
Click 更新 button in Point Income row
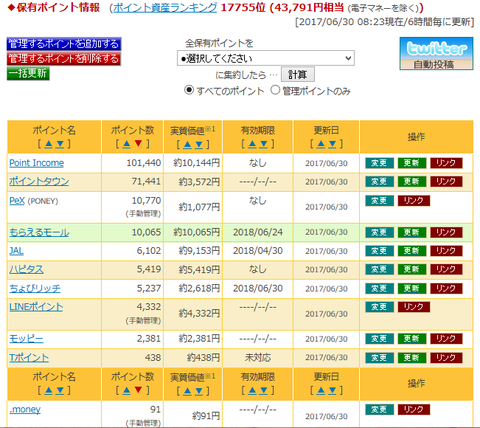click(x=412, y=163)
